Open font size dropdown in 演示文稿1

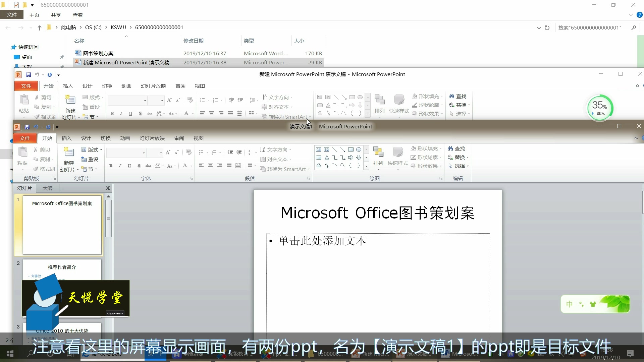click(161, 153)
